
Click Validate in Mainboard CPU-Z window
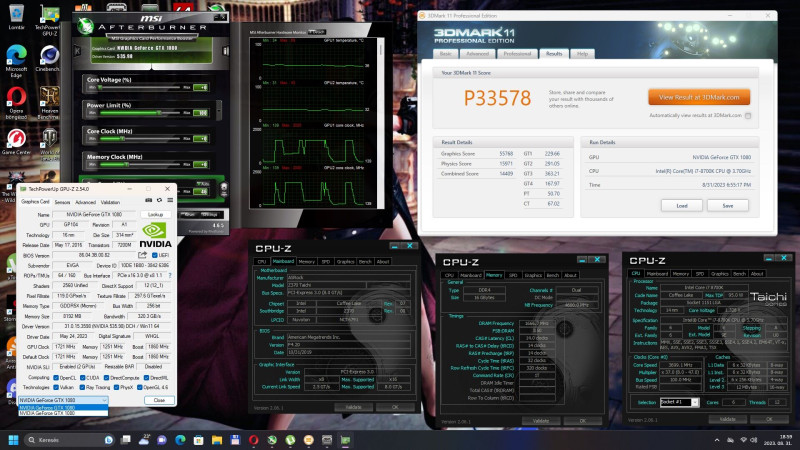(353, 407)
